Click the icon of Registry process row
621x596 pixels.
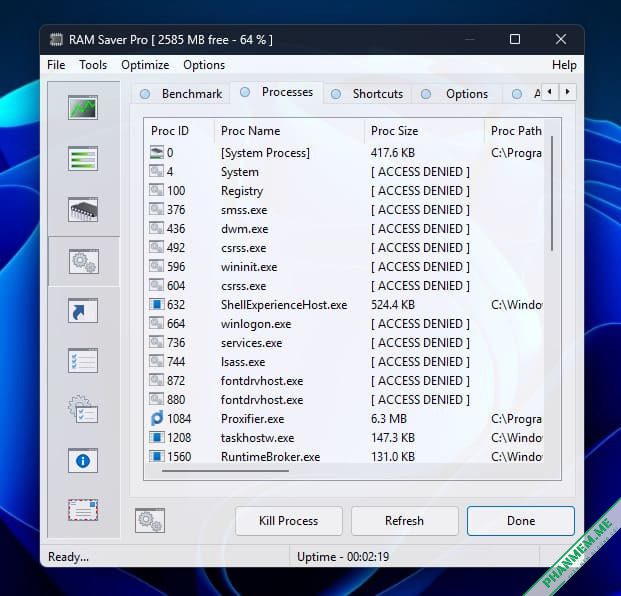[156, 190]
